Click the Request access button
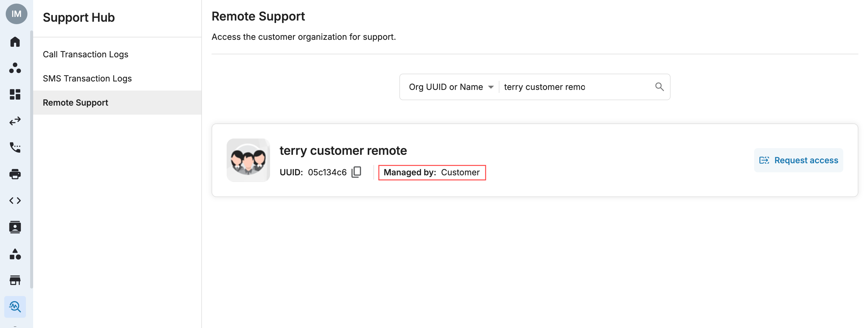The width and height of the screenshot is (868, 328). click(x=798, y=160)
